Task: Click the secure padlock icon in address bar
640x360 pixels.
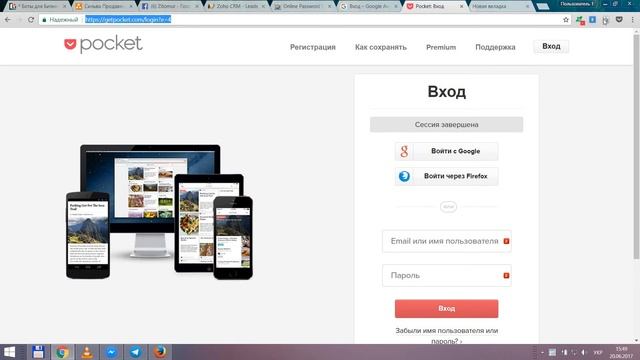Action: (44, 20)
